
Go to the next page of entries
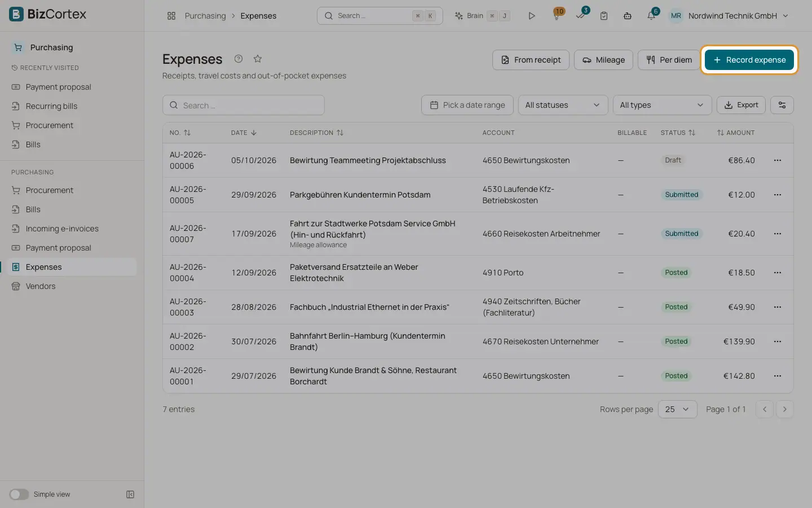pos(785,409)
